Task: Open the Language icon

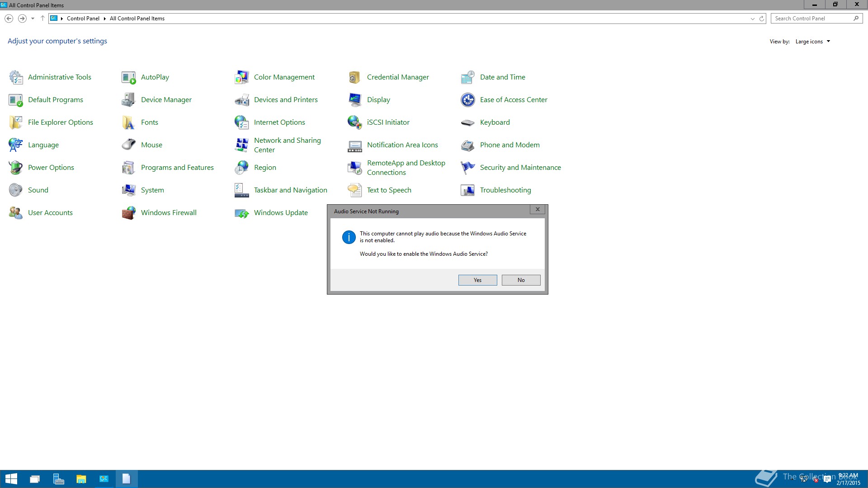Action: [x=16, y=145]
